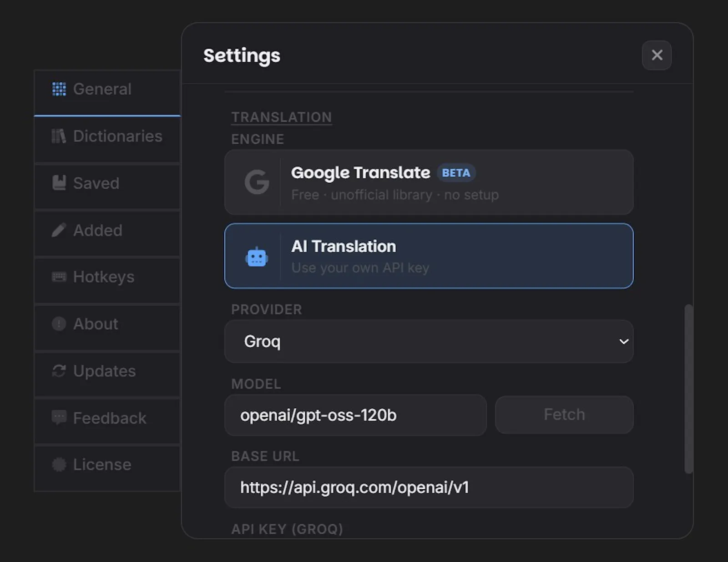Click the Fetch models button
This screenshot has height=562, width=728.
click(x=564, y=415)
